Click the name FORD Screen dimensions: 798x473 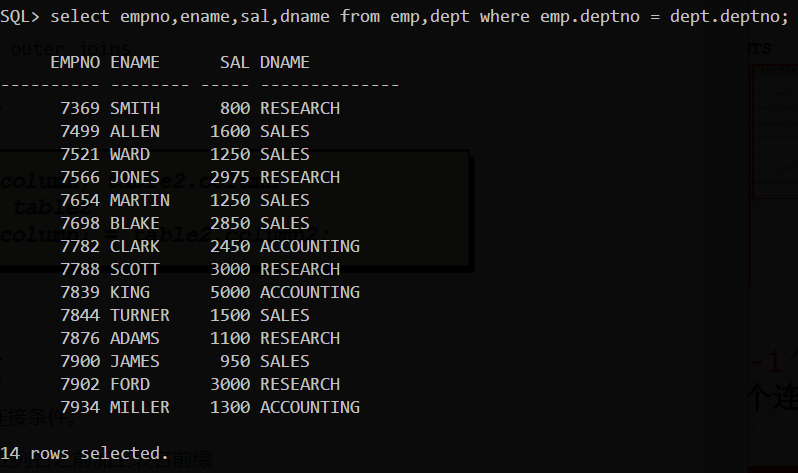(x=130, y=384)
